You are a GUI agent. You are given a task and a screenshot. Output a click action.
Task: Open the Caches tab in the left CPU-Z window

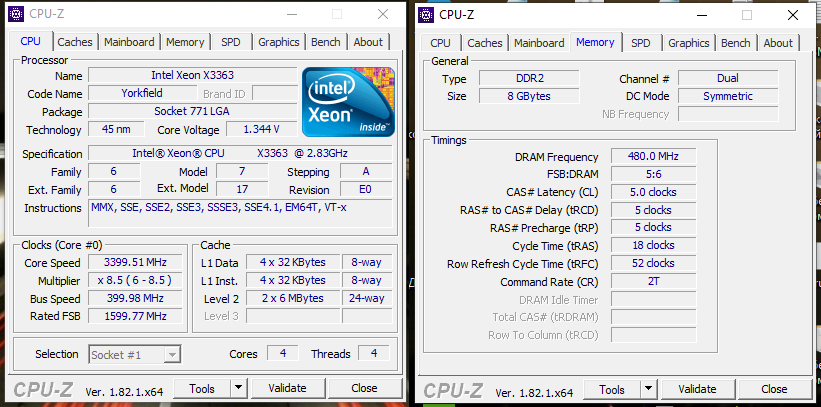(x=75, y=42)
